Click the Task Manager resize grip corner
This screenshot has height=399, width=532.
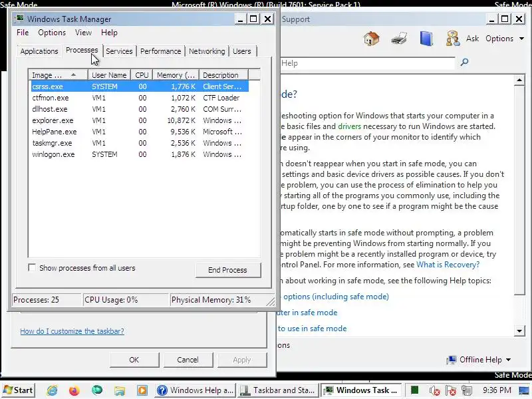(271, 302)
